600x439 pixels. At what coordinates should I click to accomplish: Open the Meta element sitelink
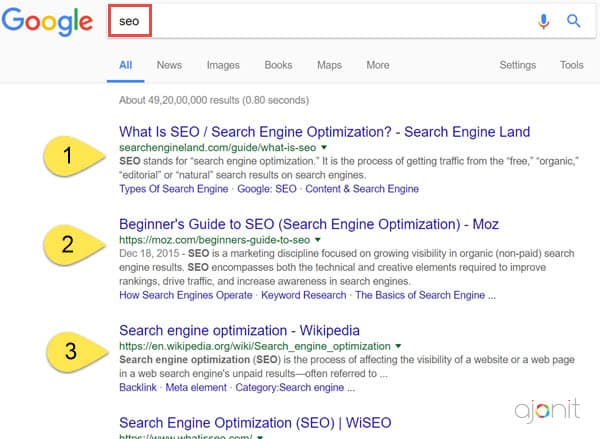point(196,387)
